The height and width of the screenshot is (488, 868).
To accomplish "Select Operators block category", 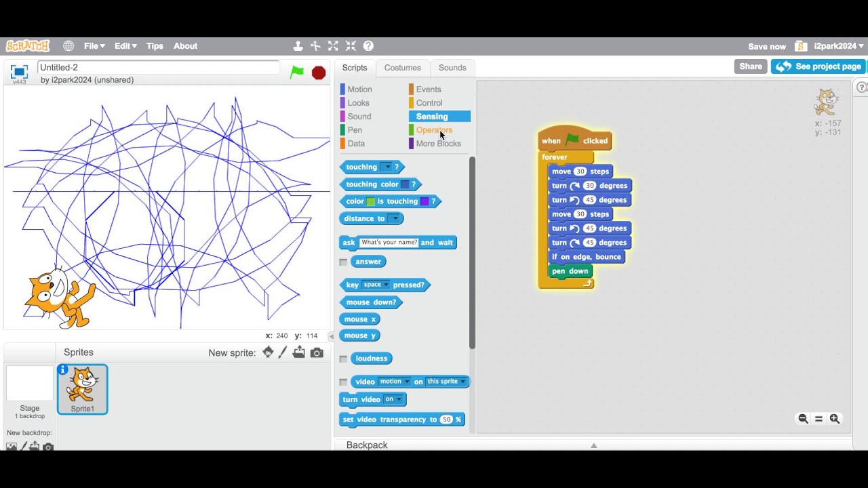I will point(434,130).
